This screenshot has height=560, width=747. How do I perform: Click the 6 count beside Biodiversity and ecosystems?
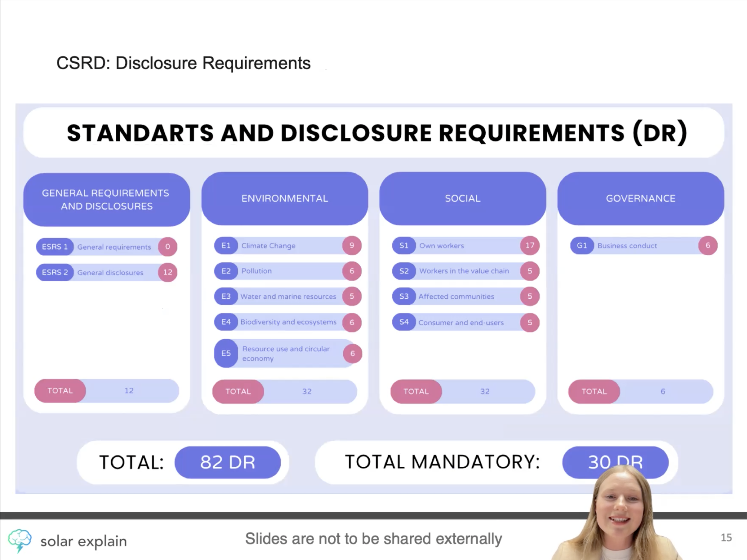[352, 323]
